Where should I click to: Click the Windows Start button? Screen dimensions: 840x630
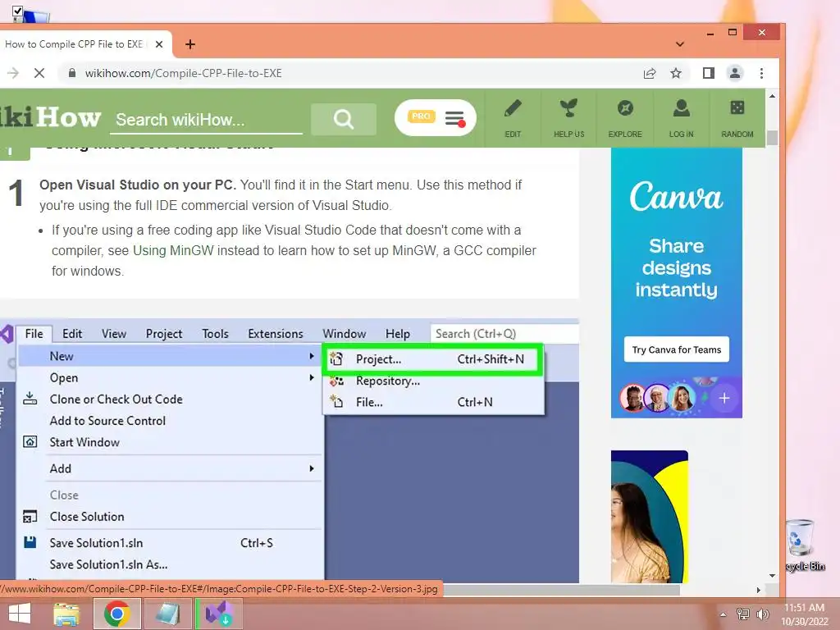pyautogui.click(x=20, y=614)
